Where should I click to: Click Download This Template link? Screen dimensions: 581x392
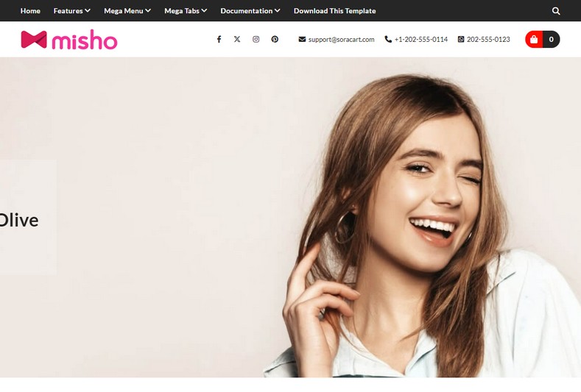334,11
